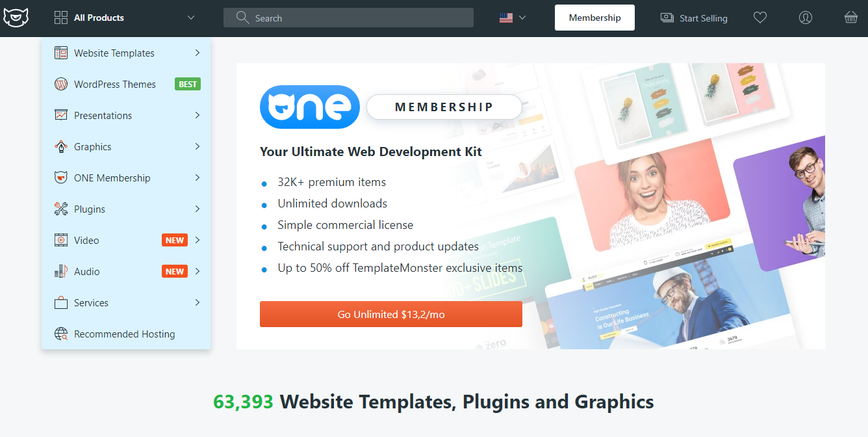This screenshot has height=437, width=868.
Task: Click the Plugins wrench icon
Action: pos(61,209)
